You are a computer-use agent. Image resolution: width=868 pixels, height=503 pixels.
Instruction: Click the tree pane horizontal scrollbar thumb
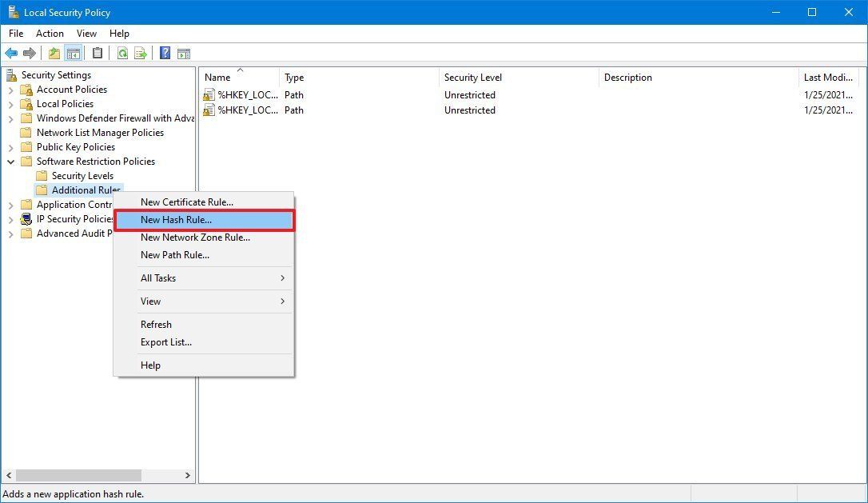click(x=78, y=475)
